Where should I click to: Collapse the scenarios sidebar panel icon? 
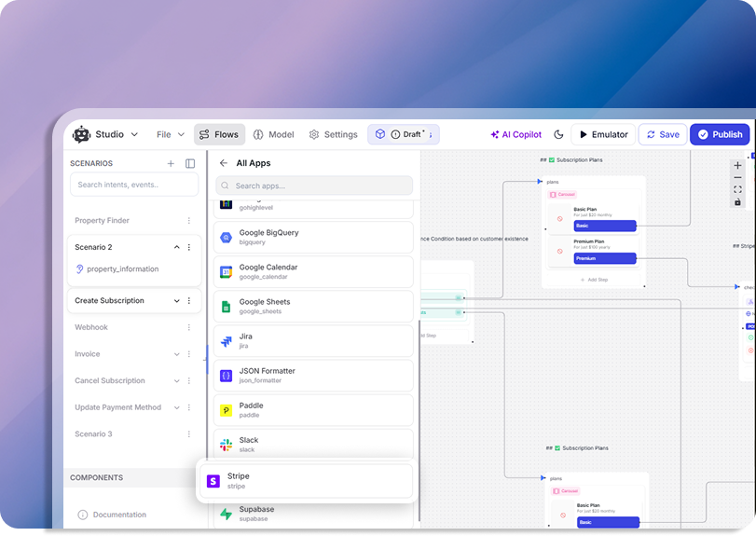pos(190,163)
